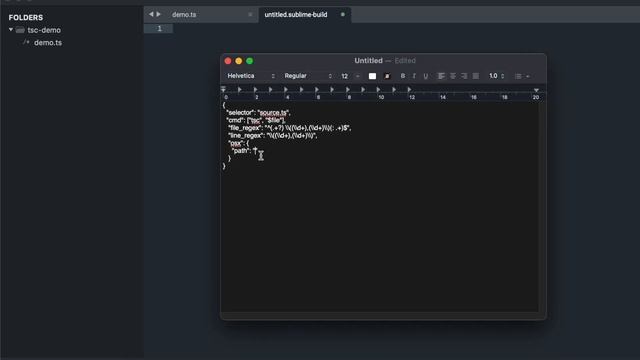Minimize the Untitled TextEdit window
Screen dimensions: 640x360
click(x=239, y=61)
